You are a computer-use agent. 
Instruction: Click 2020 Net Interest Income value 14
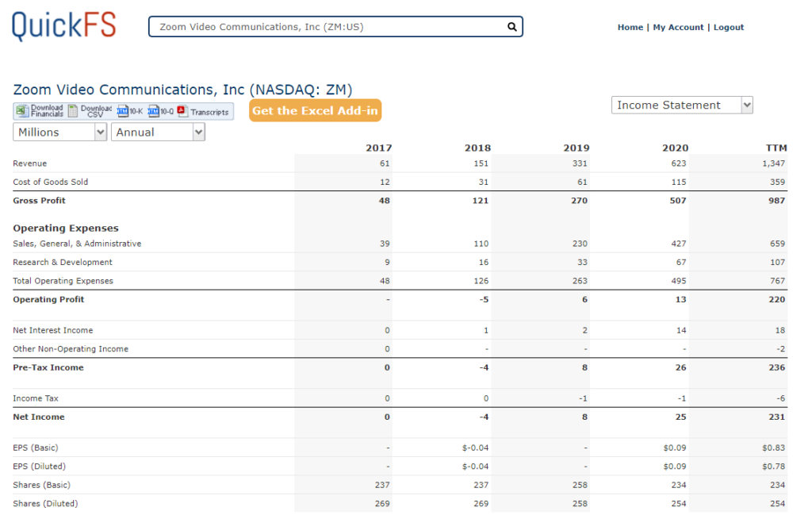point(681,331)
